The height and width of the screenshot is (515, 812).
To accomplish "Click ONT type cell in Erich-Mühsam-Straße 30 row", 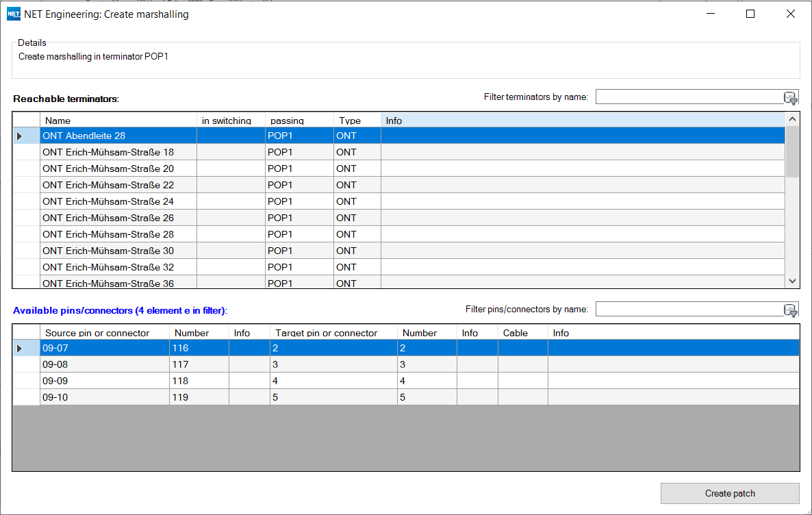I will 357,251.
